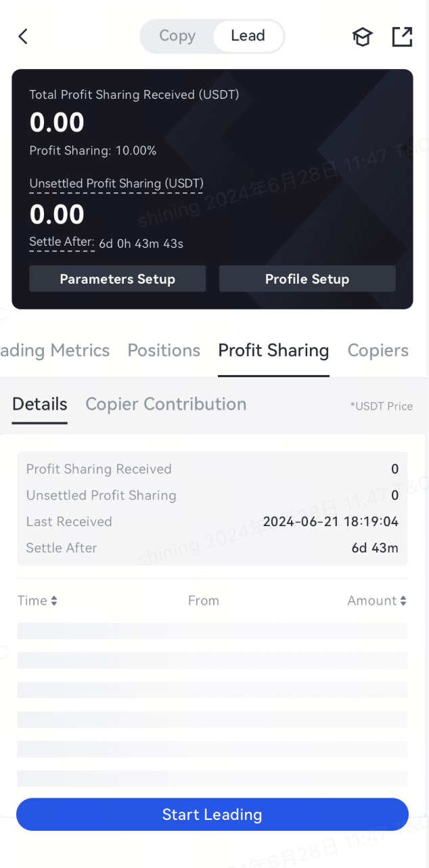This screenshot has height=868, width=429.
Task: View the Copier Contribution sub-tab
Action: click(166, 404)
